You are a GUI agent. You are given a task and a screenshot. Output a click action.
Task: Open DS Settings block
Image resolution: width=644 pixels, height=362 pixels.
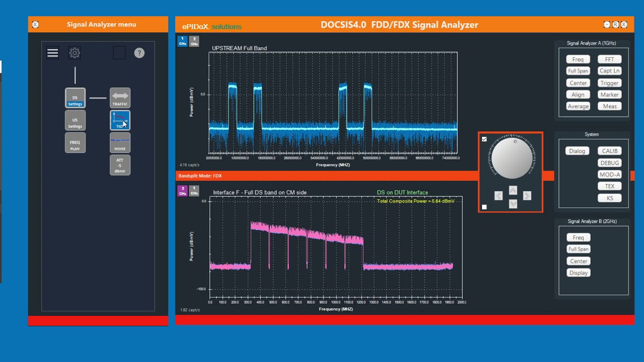[75, 98]
